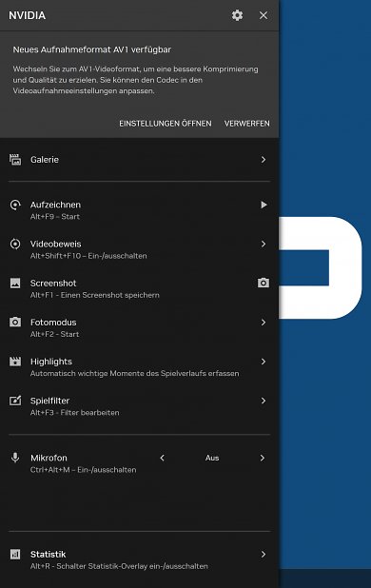Open the Fotomodus entry
The height and width of the screenshot is (588, 371).
tap(139, 327)
